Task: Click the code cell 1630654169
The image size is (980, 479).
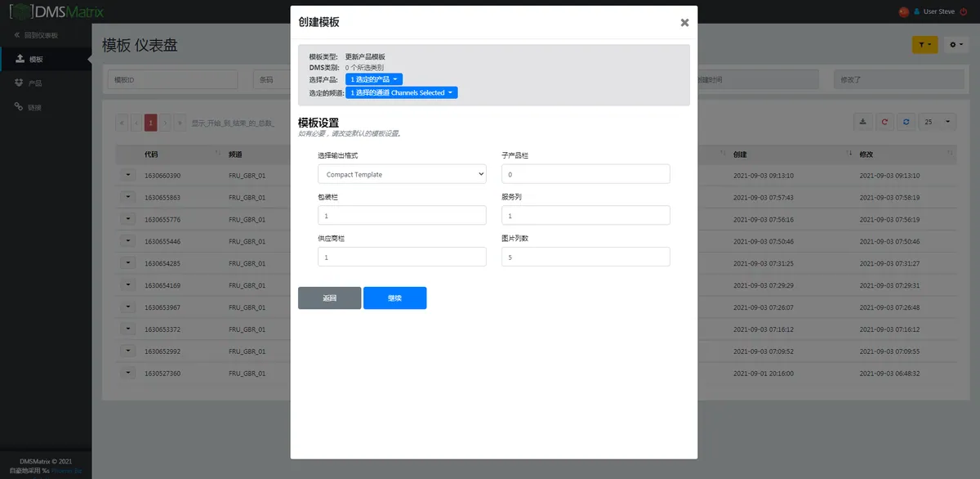Action: (163, 285)
